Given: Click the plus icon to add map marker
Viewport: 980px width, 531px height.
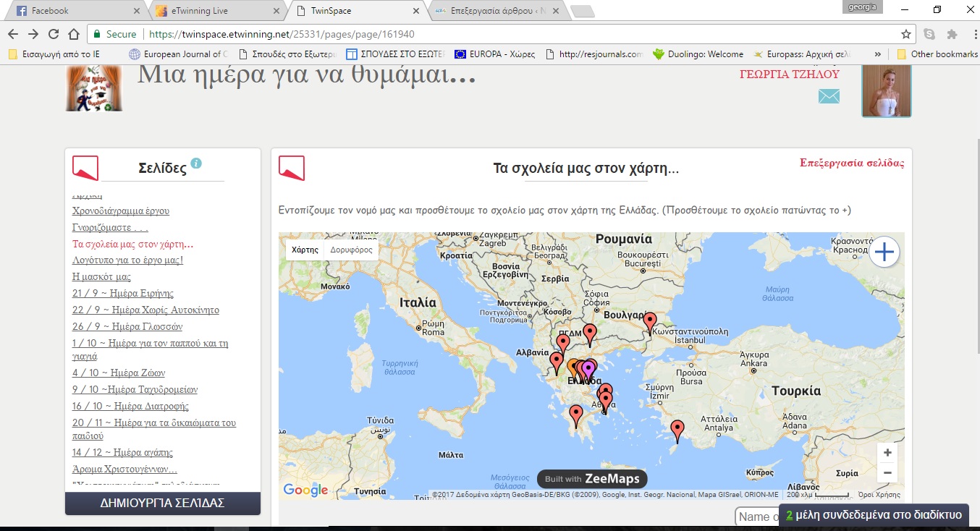Looking at the screenshot, I should 884,253.
